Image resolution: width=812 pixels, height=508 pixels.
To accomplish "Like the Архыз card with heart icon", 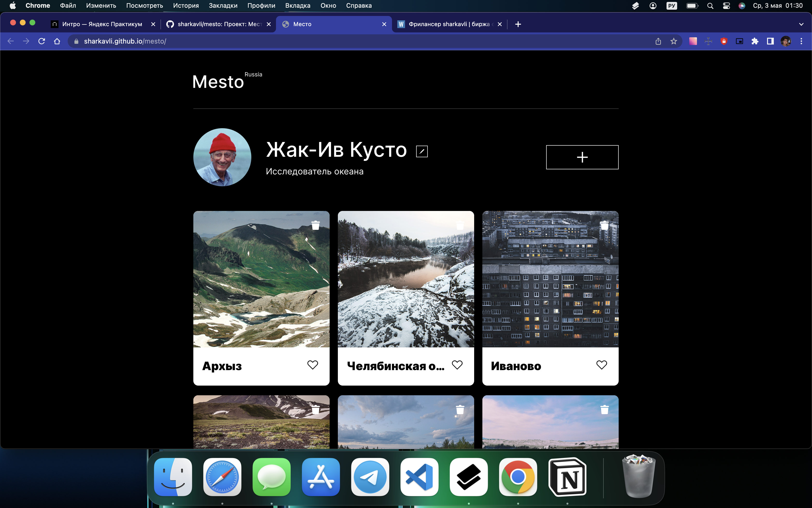I will tap(312, 365).
